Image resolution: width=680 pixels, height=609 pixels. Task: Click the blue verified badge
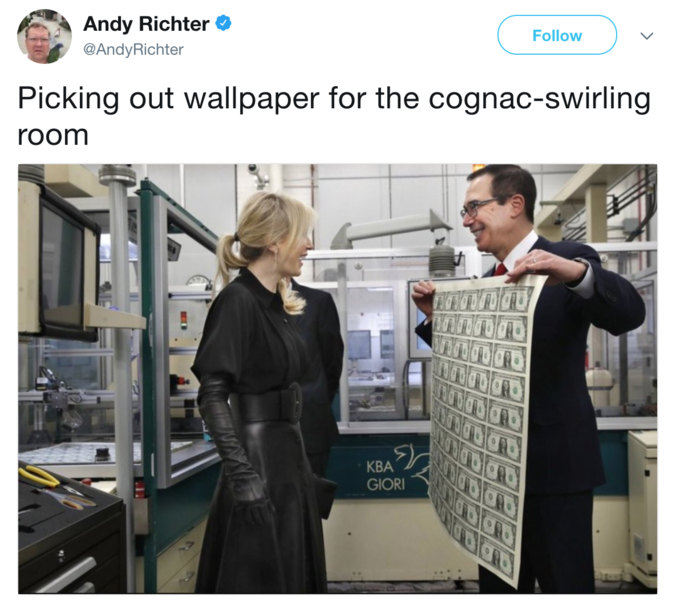click(x=223, y=23)
